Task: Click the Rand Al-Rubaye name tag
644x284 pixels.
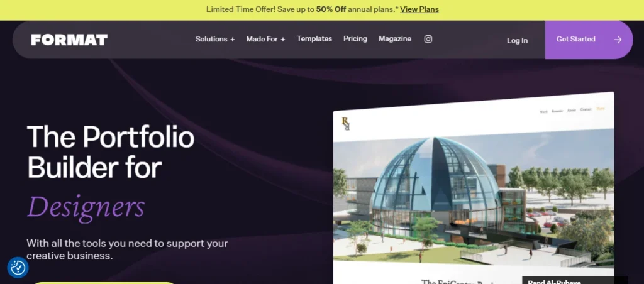Action: coord(575,280)
